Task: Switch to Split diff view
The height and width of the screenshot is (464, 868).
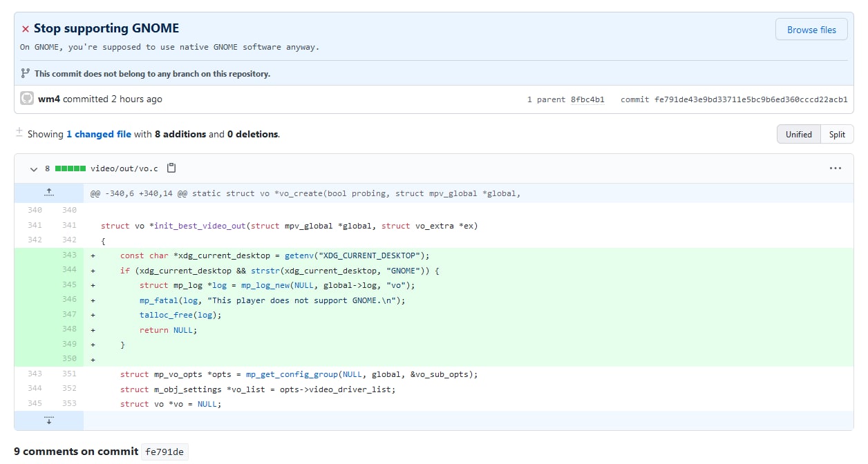Action: tap(837, 134)
